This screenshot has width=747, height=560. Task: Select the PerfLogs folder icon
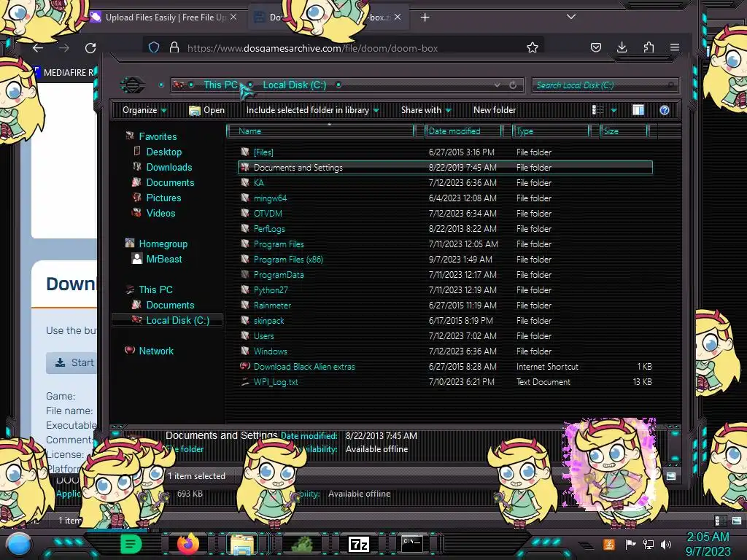coord(245,228)
